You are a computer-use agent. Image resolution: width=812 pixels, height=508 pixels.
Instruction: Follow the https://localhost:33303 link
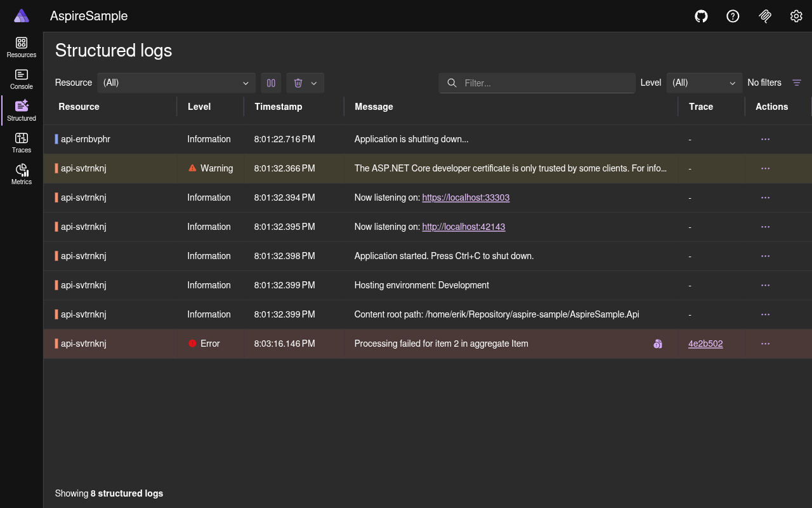click(x=466, y=197)
